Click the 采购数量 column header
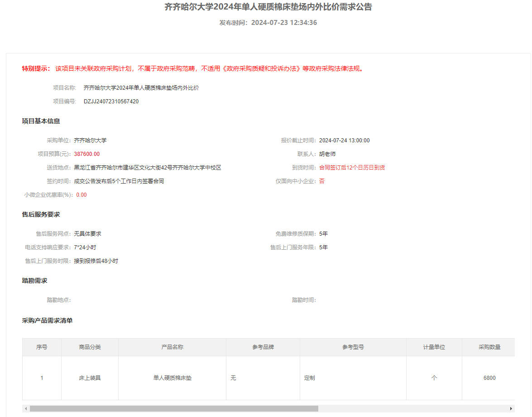Image resolution: width=532 pixels, height=417 pixels. coord(489,347)
